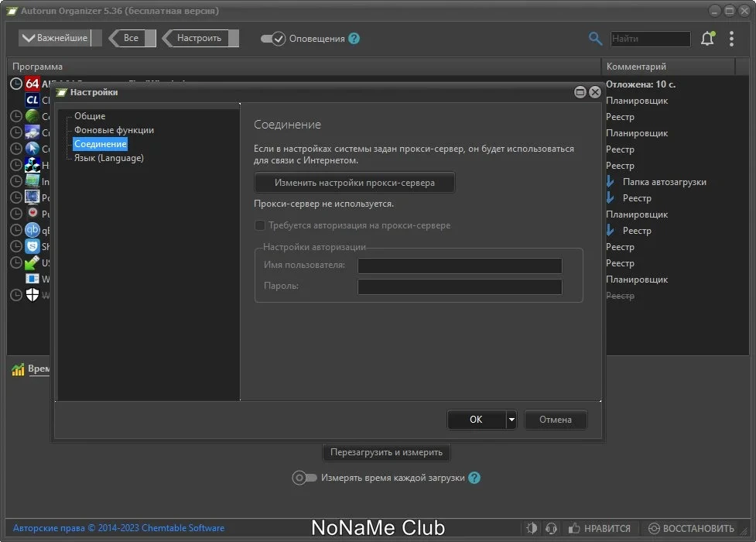Click the ВОССТАНОВИТЬ button
The width and height of the screenshot is (756, 542).
tap(691, 529)
